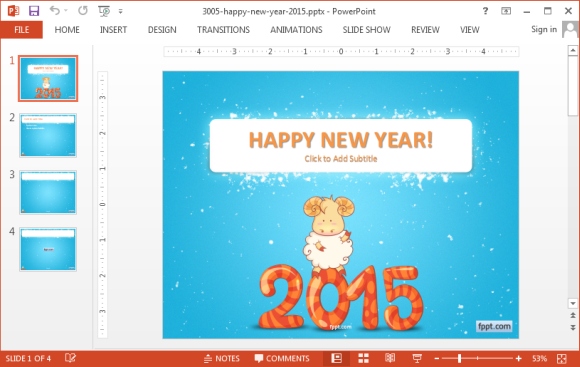
Task: Click the horizontal ruler above the slide
Action: pyautogui.click(x=341, y=51)
